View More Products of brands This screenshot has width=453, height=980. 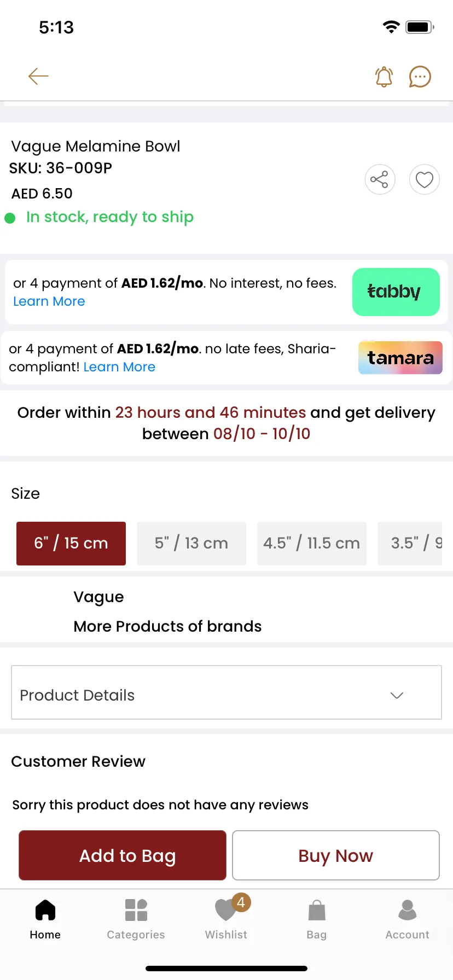click(167, 626)
